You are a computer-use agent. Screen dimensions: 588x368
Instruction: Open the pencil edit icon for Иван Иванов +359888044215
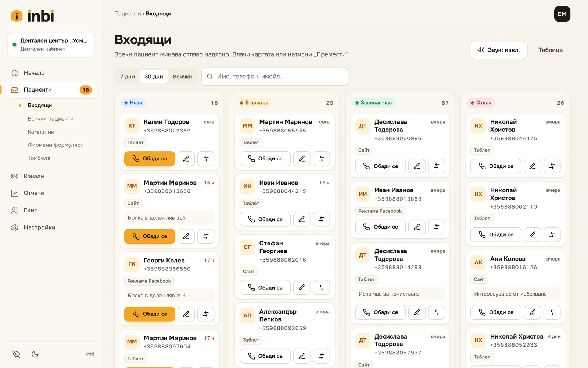[x=302, y=219]
